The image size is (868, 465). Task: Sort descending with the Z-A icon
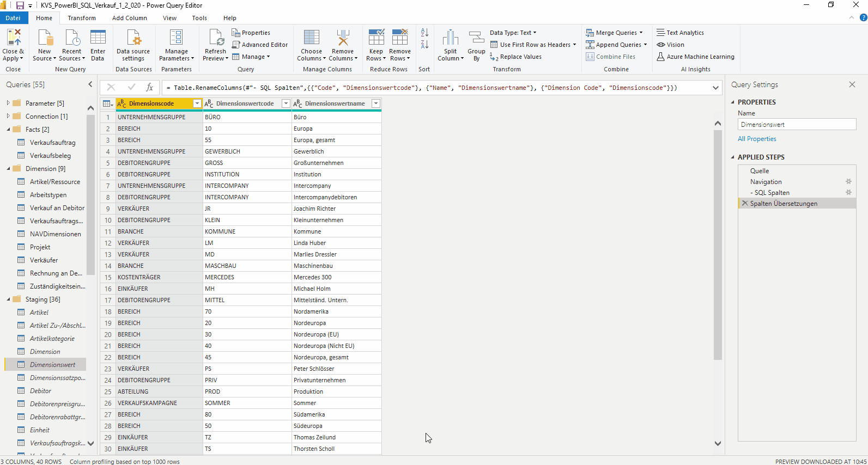click(424, 44)
